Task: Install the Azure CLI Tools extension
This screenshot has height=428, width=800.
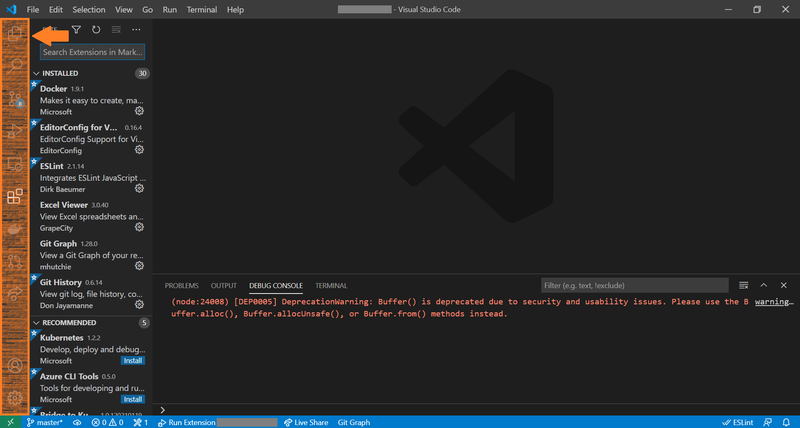Action: [x=133, y=399]
